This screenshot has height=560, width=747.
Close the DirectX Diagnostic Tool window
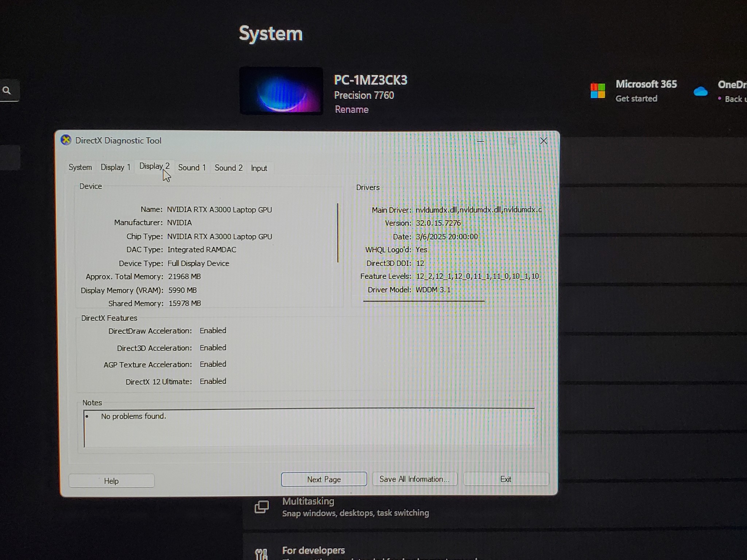click(543, 141)
